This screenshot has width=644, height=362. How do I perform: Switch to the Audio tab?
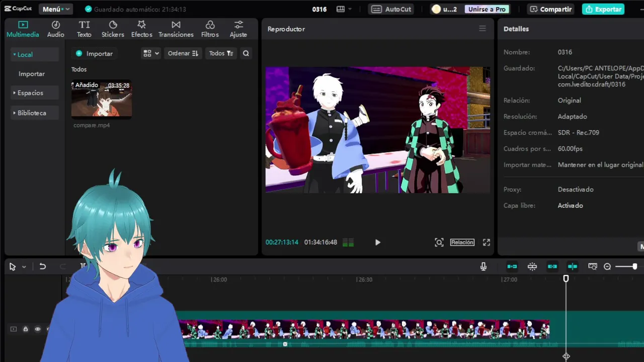(55, 29)
